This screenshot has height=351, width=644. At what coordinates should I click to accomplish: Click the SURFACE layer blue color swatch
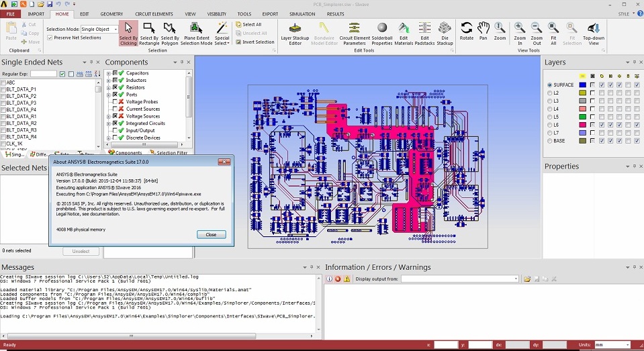click(x=582, y=85)
